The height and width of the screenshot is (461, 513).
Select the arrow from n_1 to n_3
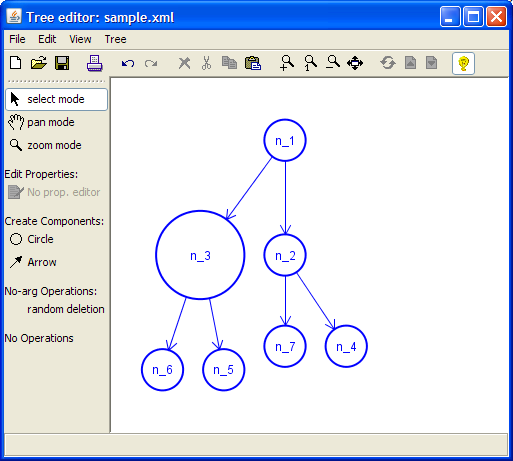[250, 188]
